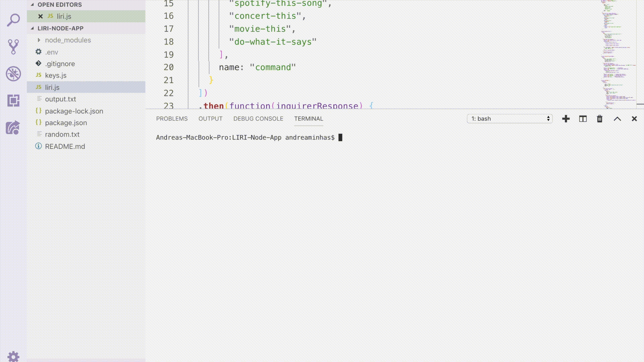This screenshot has height=362, width=644.
Task: Open the Source Control view
Action: [13, 47]
